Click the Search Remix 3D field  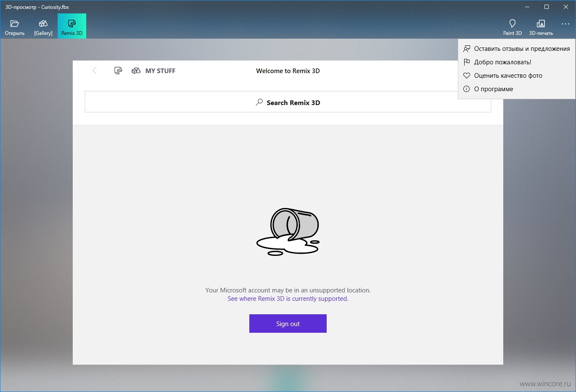click(x=288, y=102)
